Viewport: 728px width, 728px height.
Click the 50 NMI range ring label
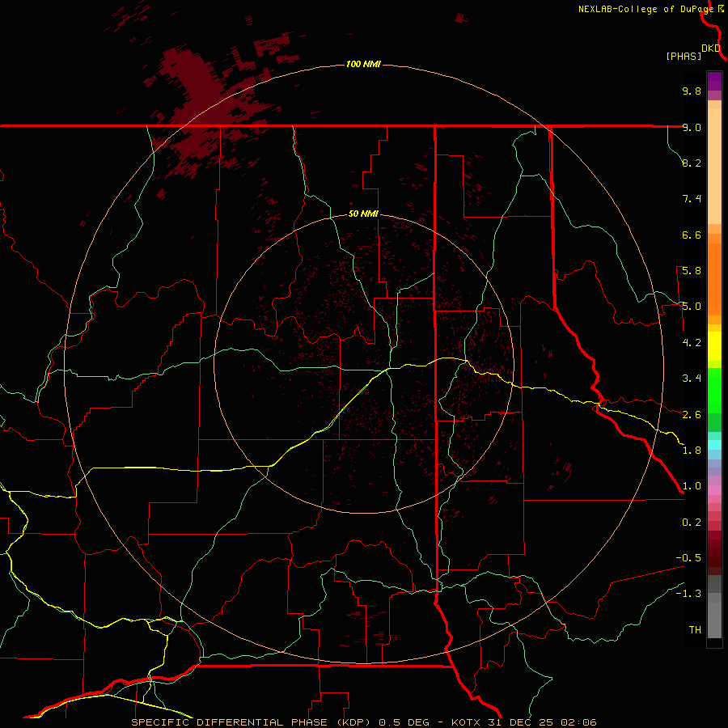click(363, 214)
